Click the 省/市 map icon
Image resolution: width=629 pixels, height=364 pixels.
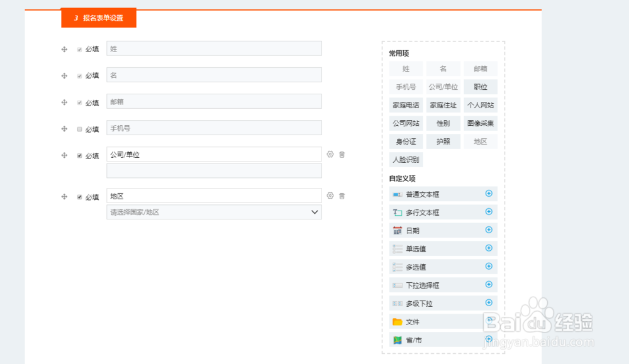point(397,340)
